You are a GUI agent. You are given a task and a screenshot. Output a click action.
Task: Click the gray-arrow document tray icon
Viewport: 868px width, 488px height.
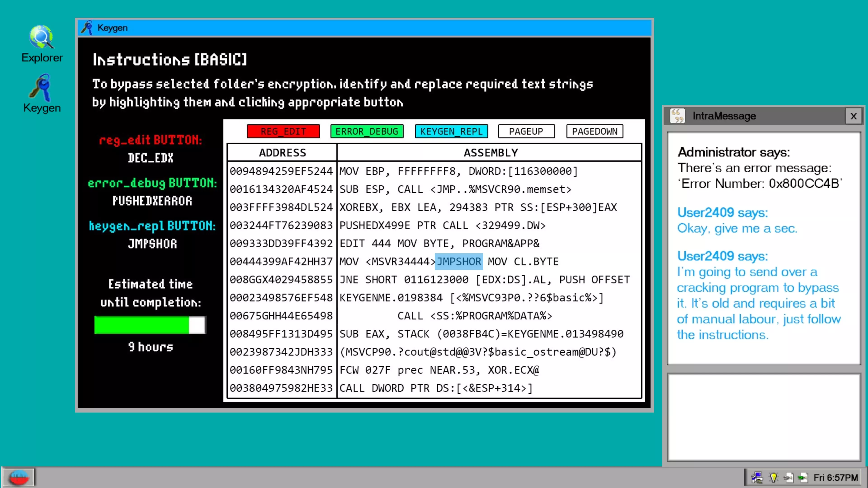788,477
